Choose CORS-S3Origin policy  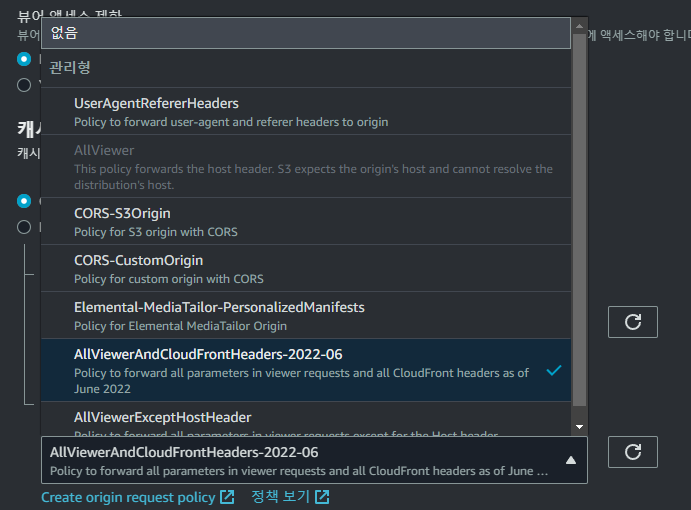306,221
